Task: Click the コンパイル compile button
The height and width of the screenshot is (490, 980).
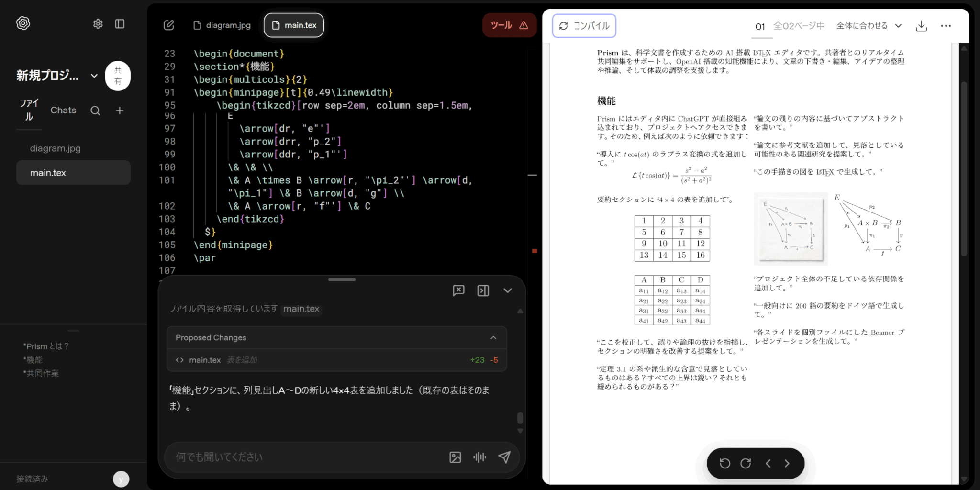Action: pos(584,26)
